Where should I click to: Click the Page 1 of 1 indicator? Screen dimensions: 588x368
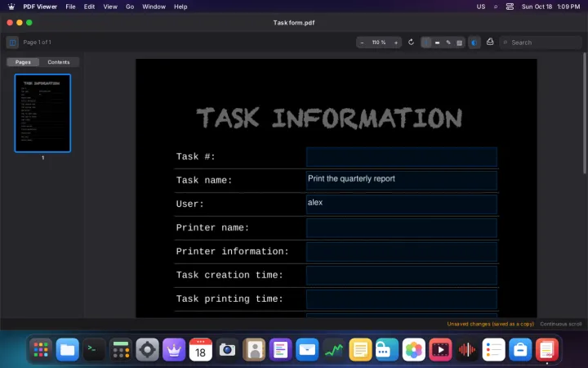tap(37, 43)
